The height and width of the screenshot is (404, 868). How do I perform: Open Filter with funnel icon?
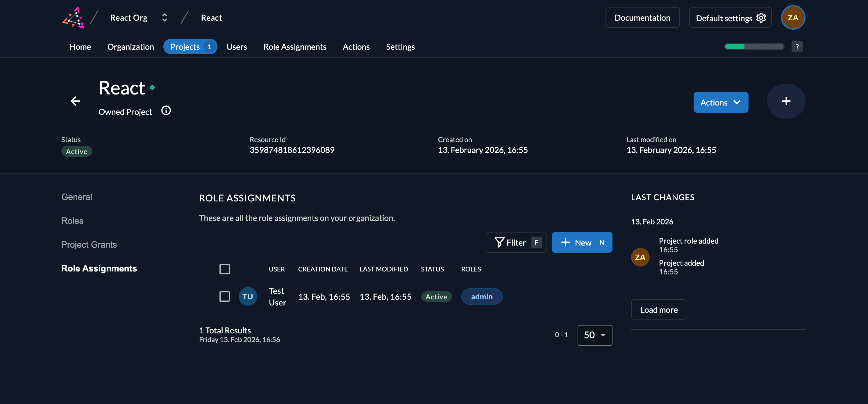coord(516,242)
